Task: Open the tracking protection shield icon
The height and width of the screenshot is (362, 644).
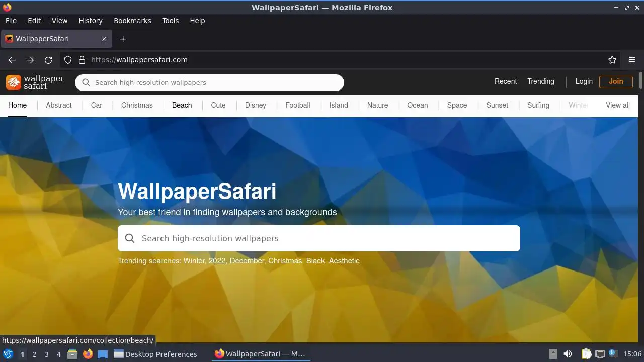Action: pyautogui.click(x=68, y=60)
